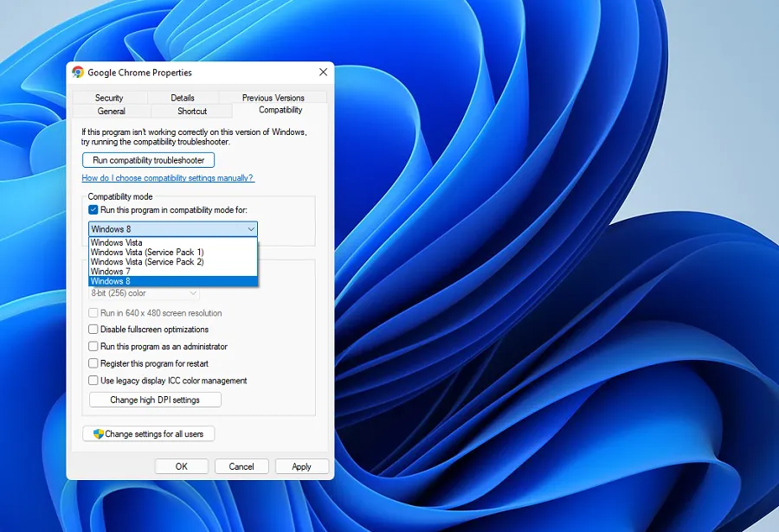Click the Google Chrome icon in title bar
779x532 pixels.
[78, 73]
